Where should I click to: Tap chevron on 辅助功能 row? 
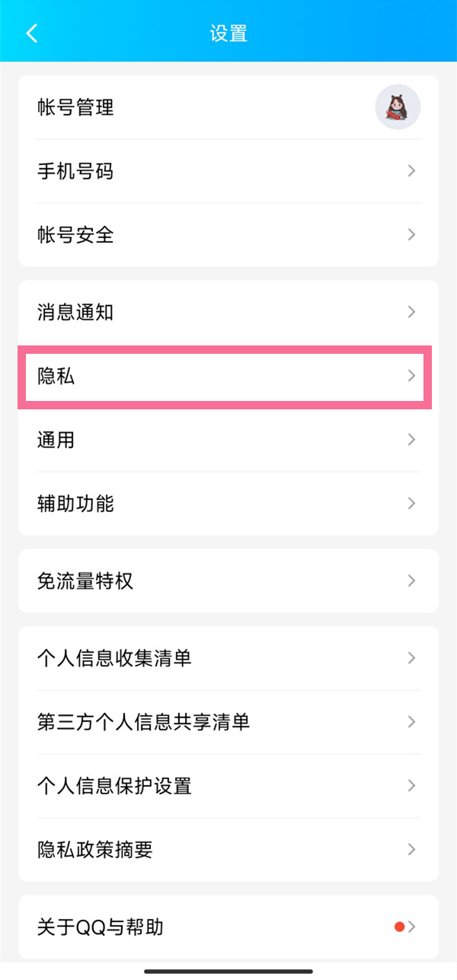coord(411,503)
